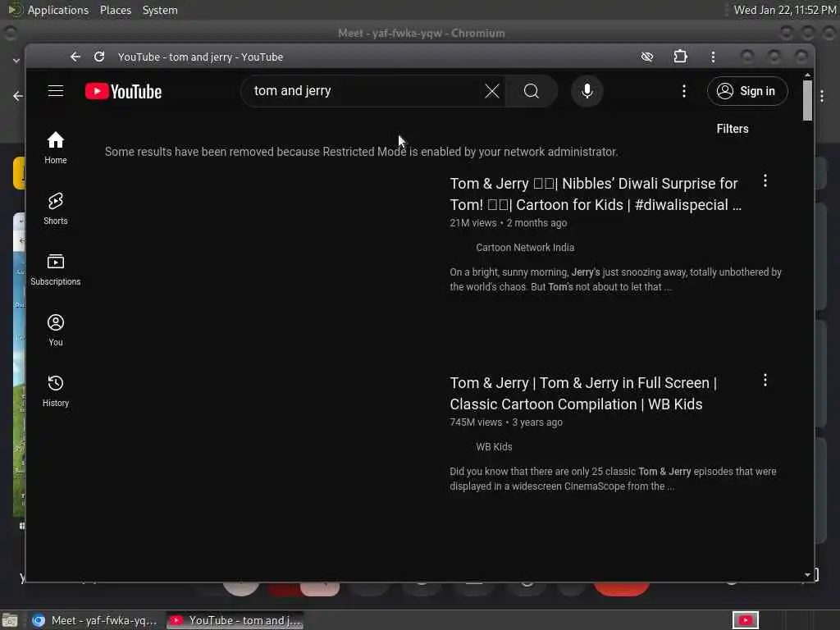Open the Applications menu in the top panel

(58, 10)
